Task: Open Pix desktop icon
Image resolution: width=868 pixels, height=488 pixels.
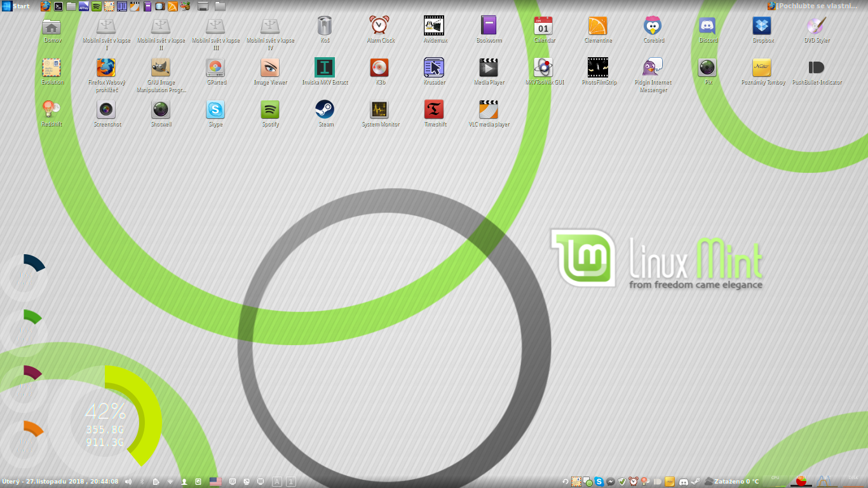Action: tap(708, 72)
